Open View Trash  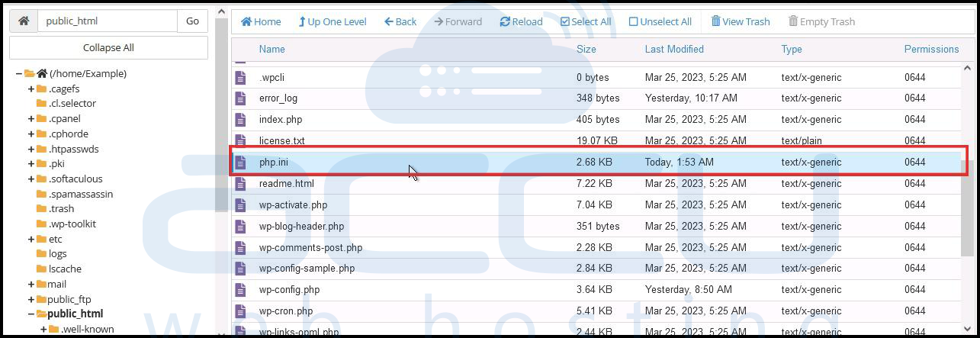click(741, 21)
